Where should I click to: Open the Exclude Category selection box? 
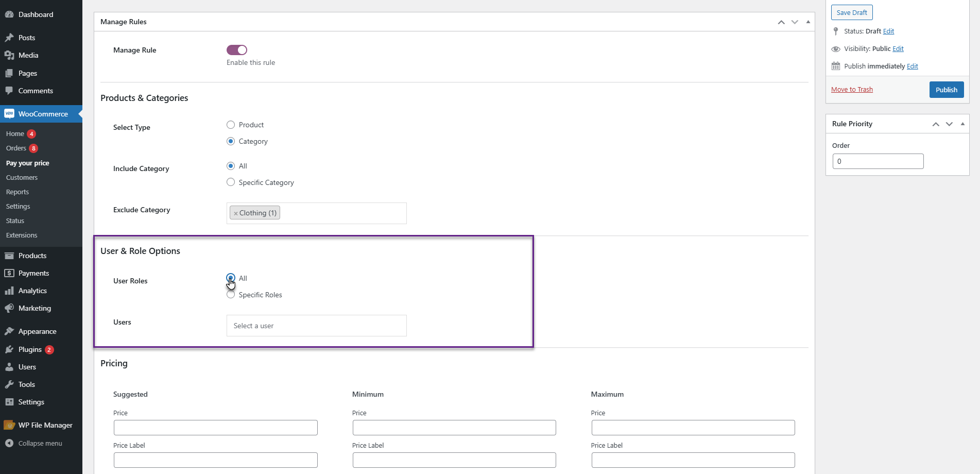click(317, 213)
